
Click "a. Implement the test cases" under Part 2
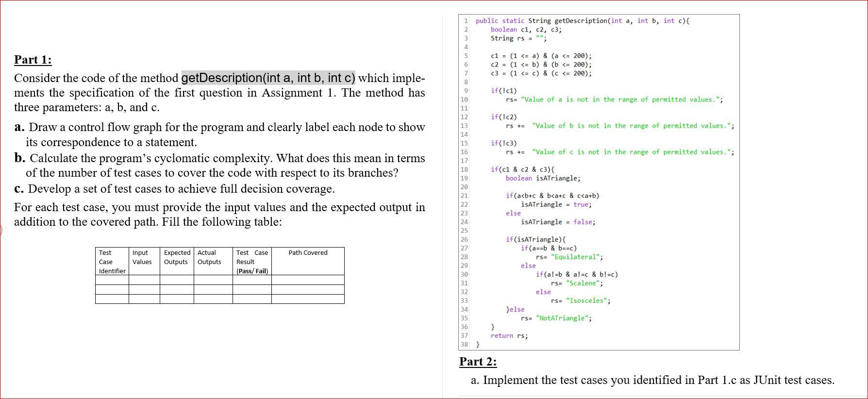coord(652,380)
